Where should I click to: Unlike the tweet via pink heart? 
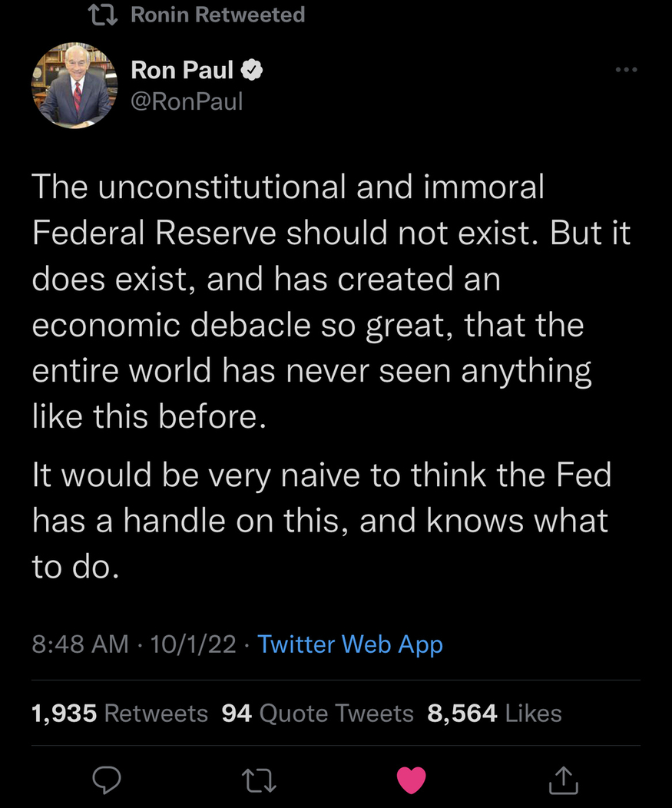pyautogui.click(x=411, y=780)
